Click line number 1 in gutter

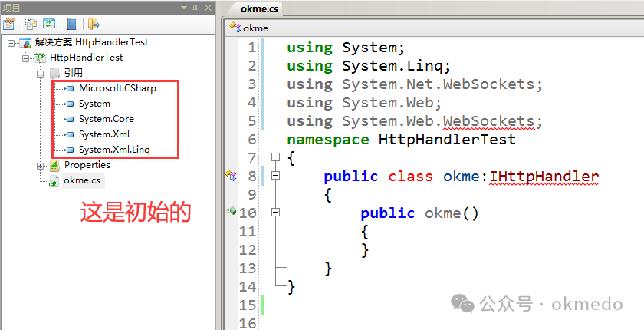(251, 48)
